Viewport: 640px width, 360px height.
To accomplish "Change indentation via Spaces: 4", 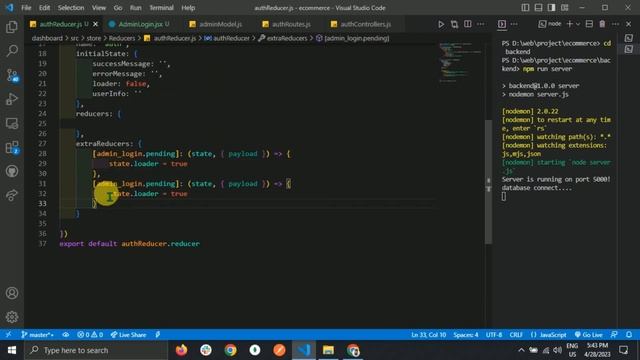I will coord(465,335).
